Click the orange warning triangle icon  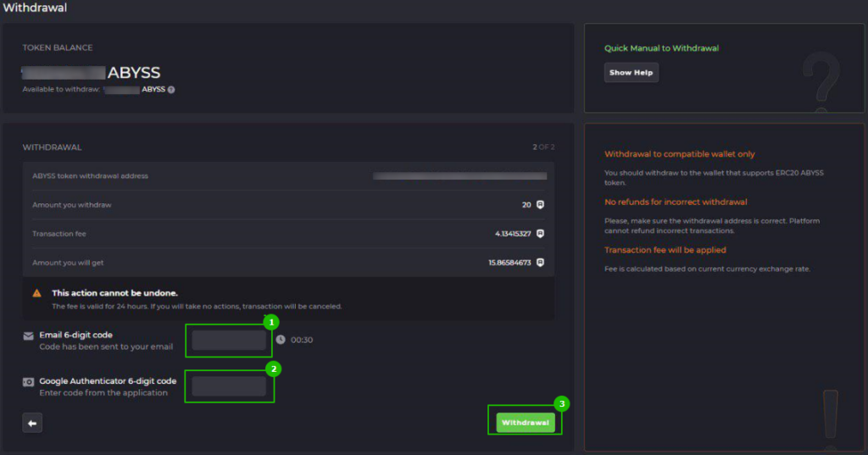(36, 293)
